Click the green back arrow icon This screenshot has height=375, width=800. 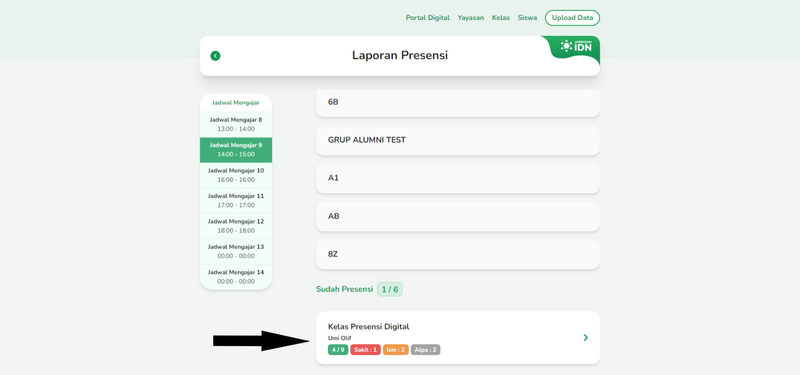215,56
